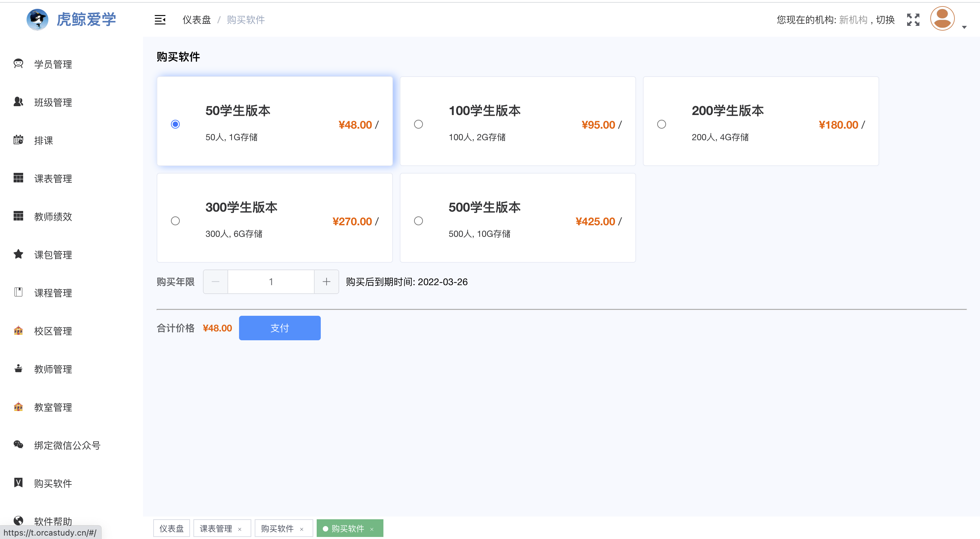Select the 500学生版本 radio button
This screenshot has height=539, width=980.
click(x=418, y=221)
